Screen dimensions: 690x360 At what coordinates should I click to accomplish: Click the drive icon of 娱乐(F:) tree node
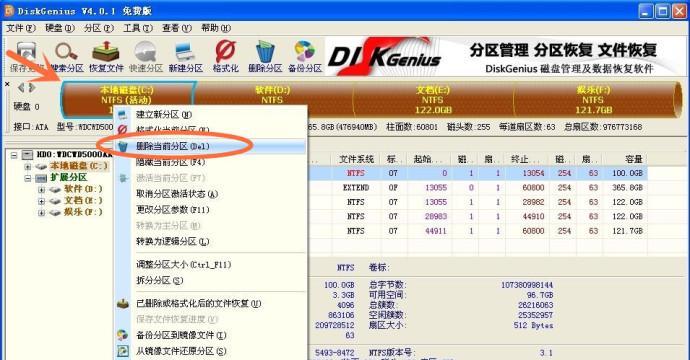pyautogui.click(x=55, y=213)
